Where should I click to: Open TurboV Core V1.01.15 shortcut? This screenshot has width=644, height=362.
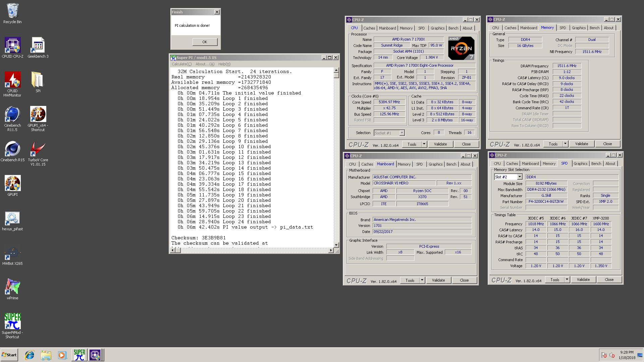38,154
